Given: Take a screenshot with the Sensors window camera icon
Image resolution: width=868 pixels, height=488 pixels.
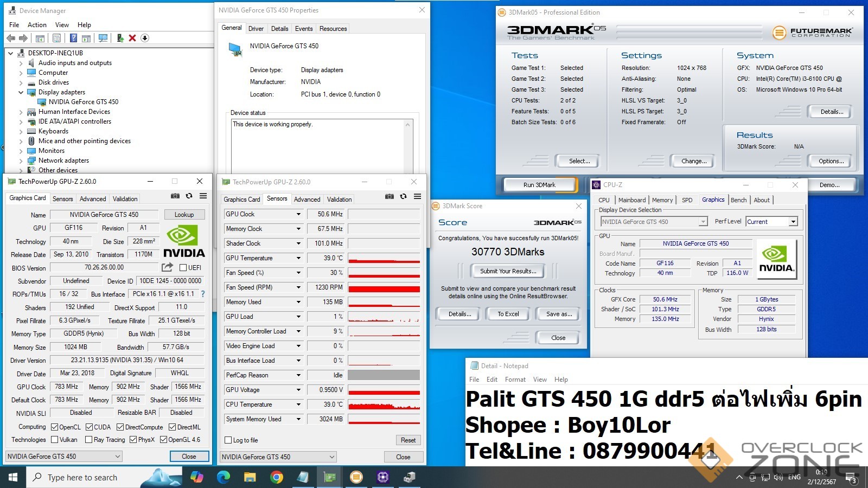Looking at the screenshot, I should [x=389, y=196].
